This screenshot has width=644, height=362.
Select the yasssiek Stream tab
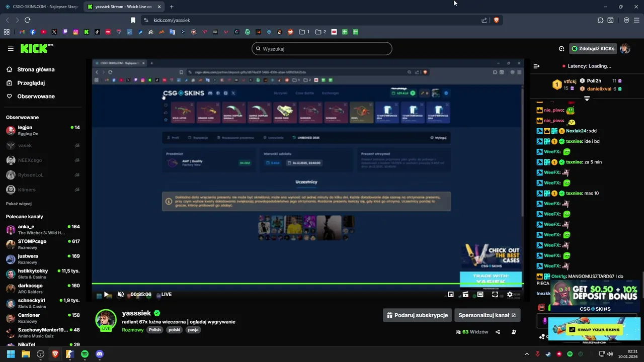124,7
